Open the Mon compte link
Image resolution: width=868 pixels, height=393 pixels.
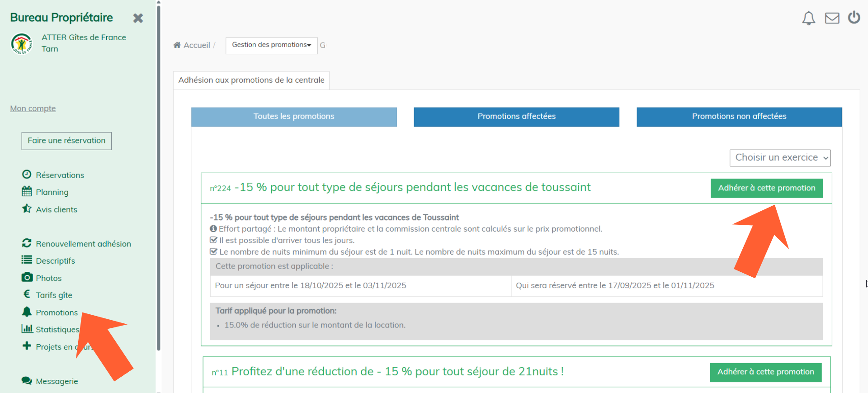point(33,109)
